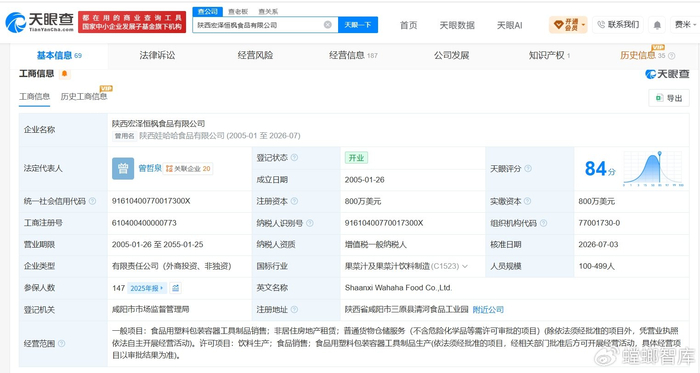
Task: Click 84分 score value
Action: 600,169
